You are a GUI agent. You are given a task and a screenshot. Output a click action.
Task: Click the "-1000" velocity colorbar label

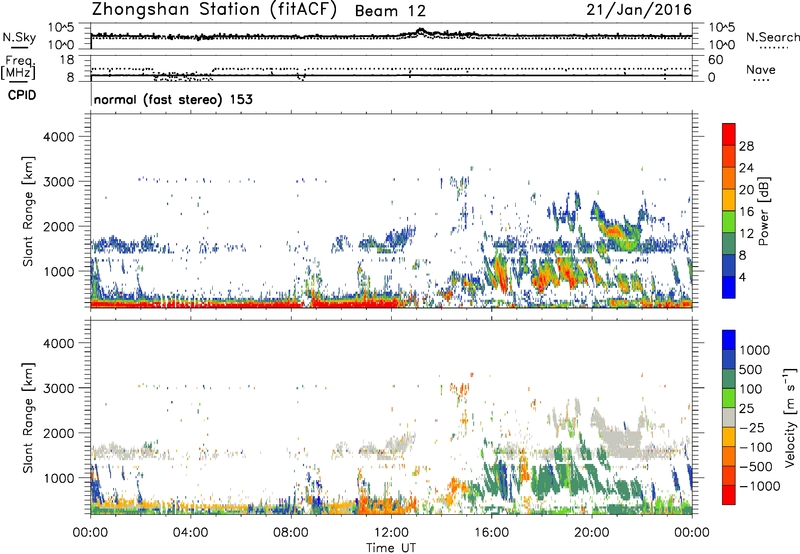tap(759, 486)
